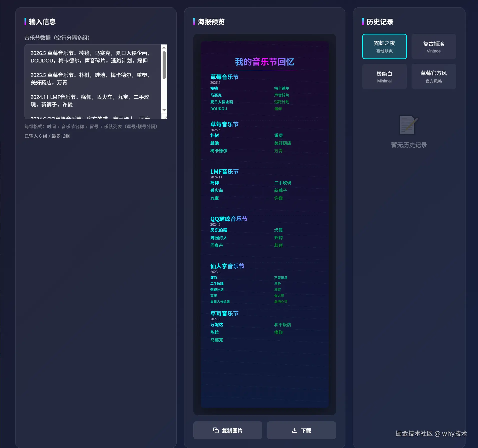Viewport: 478px width, 448px height.
Task: Click the LMF音乐节 heading in the poster
Action: [x=224, y=171]
